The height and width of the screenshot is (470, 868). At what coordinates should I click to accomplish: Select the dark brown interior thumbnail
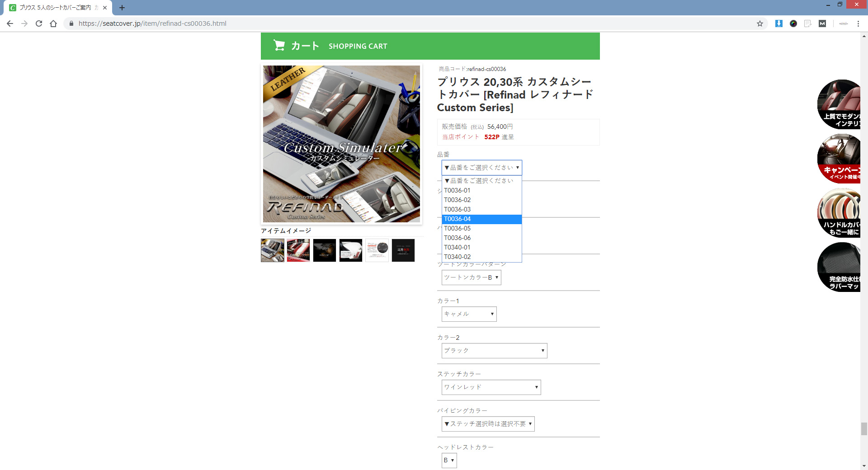coord(325,250)
